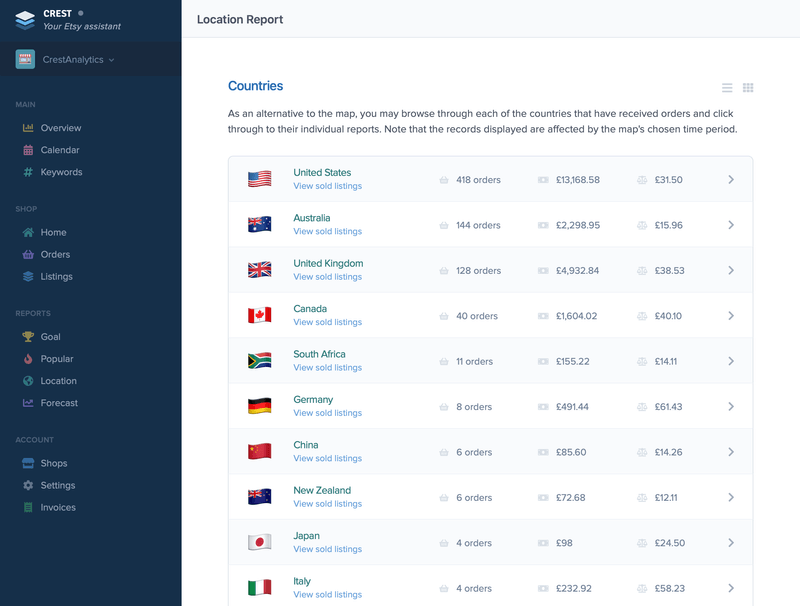800x606 pixels.
Task: Click the Germany country link
Action: tap(313, 399)
